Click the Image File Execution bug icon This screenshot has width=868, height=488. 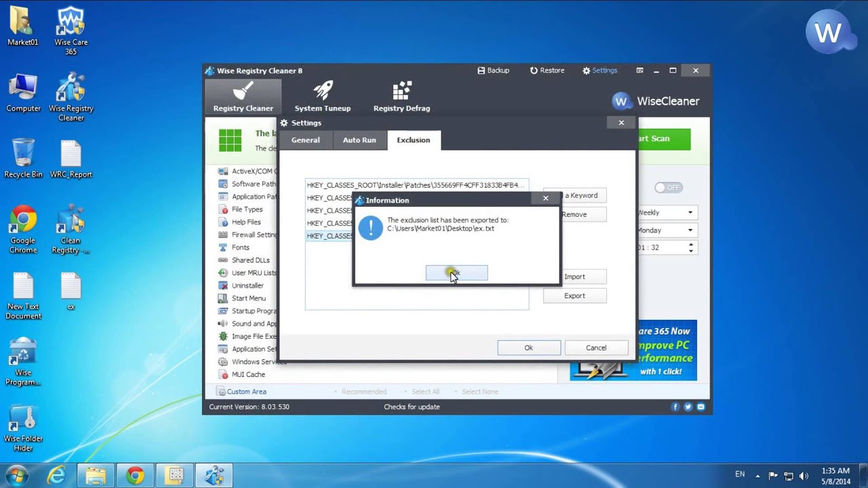tap(223, 336)
